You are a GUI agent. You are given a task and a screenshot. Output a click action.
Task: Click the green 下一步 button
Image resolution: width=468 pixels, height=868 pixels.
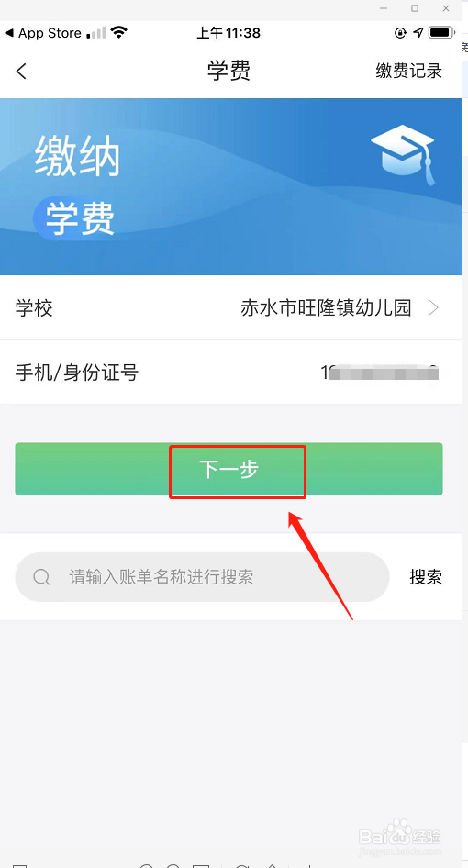[228, 470]
